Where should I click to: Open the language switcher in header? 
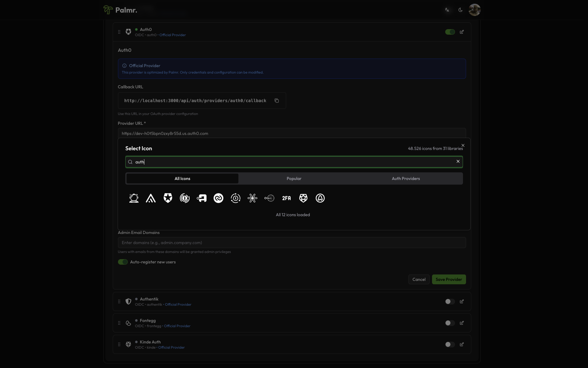pos(447,10)
